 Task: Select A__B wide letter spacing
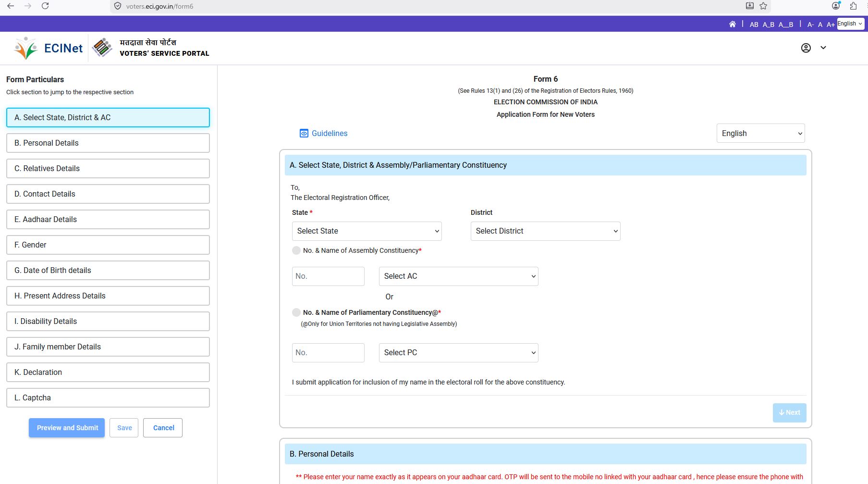point(786,25)
